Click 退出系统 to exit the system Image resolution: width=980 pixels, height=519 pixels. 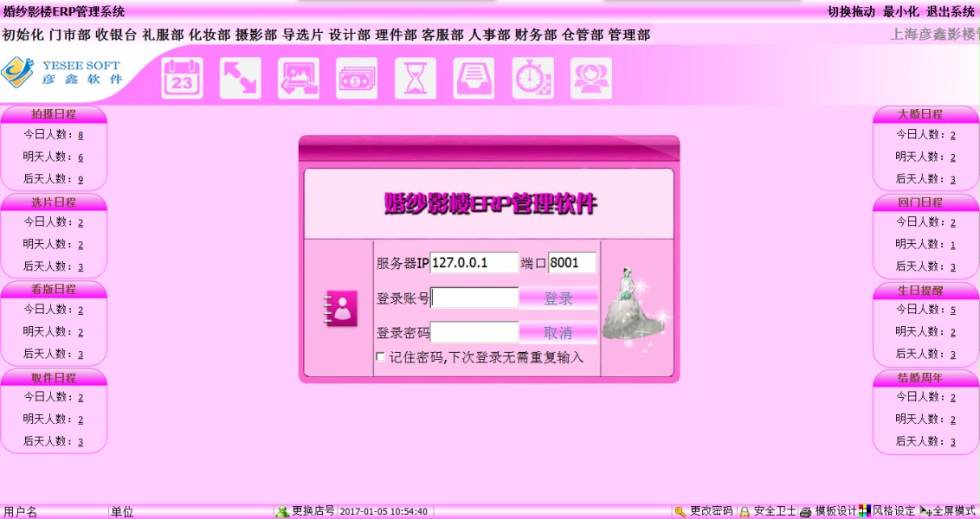tap(951, 11)
